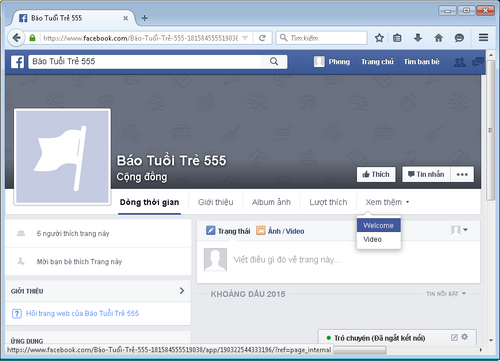The height and width of the screenshot is (361, 500).
Task: Open the friend requests icon
Action: pos(460,62)
